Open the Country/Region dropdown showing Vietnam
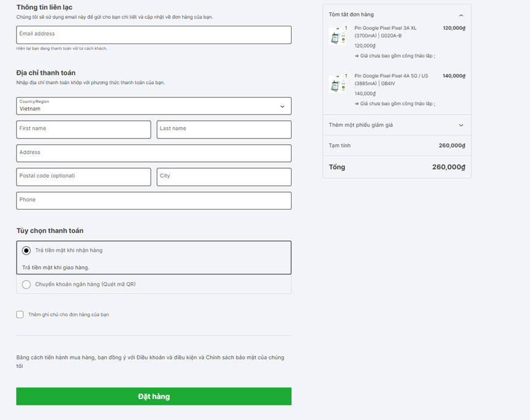 (x=153, y=106)
